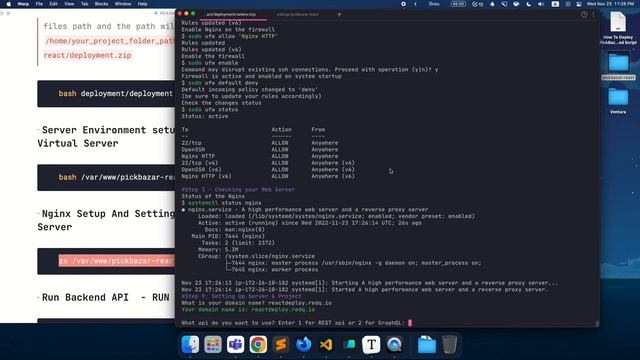Screen dimensions: 640x360
Task: Open the File menu
Action: pos(39,4)
